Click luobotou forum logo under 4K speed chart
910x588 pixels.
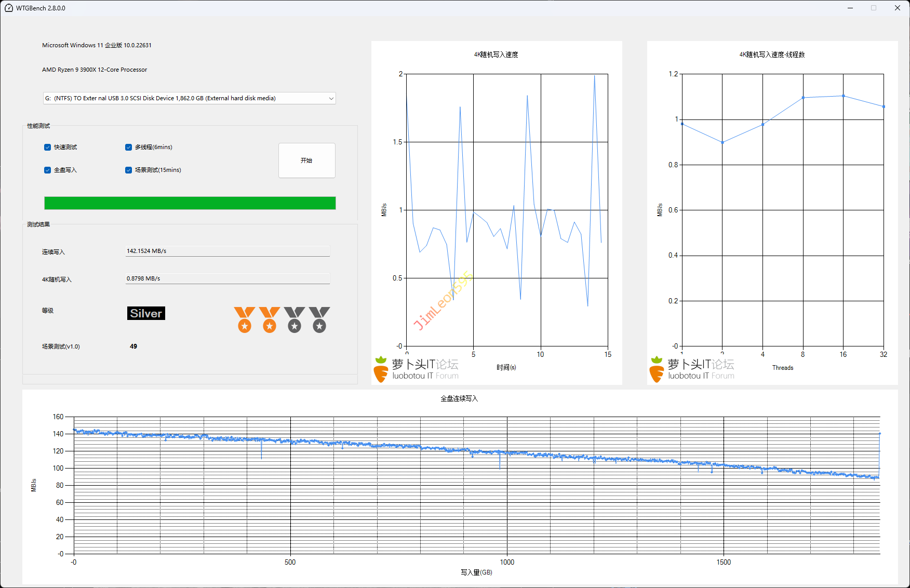416,369
